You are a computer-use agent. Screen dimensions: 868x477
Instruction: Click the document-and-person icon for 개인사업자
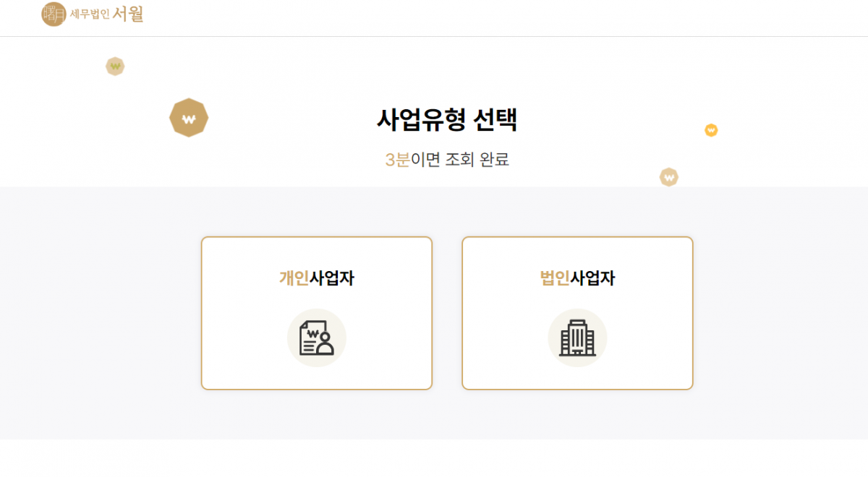pyautogui.click(x=317, y=338)
